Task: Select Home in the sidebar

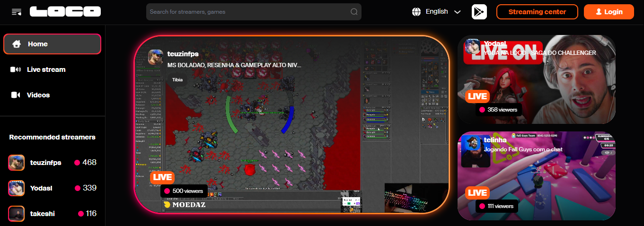Action: (52, 44)
